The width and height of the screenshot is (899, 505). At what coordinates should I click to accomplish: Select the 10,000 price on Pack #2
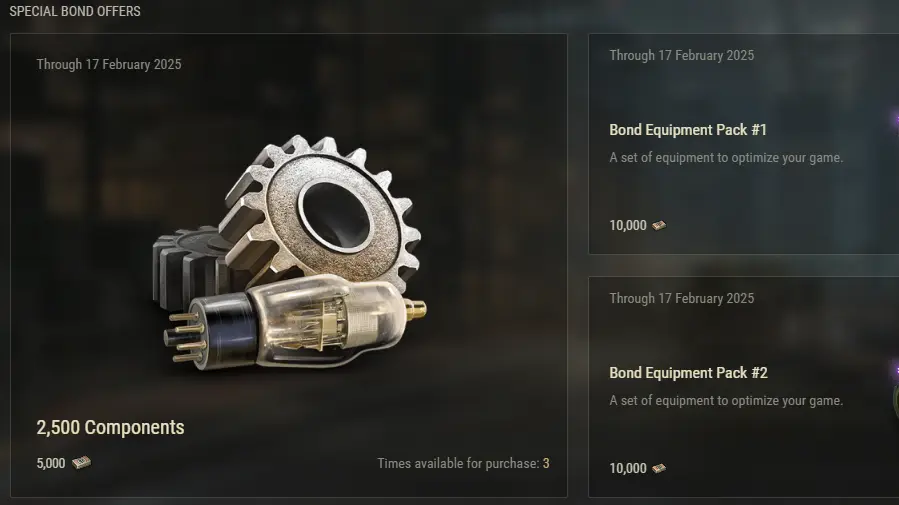click(628, 468)
